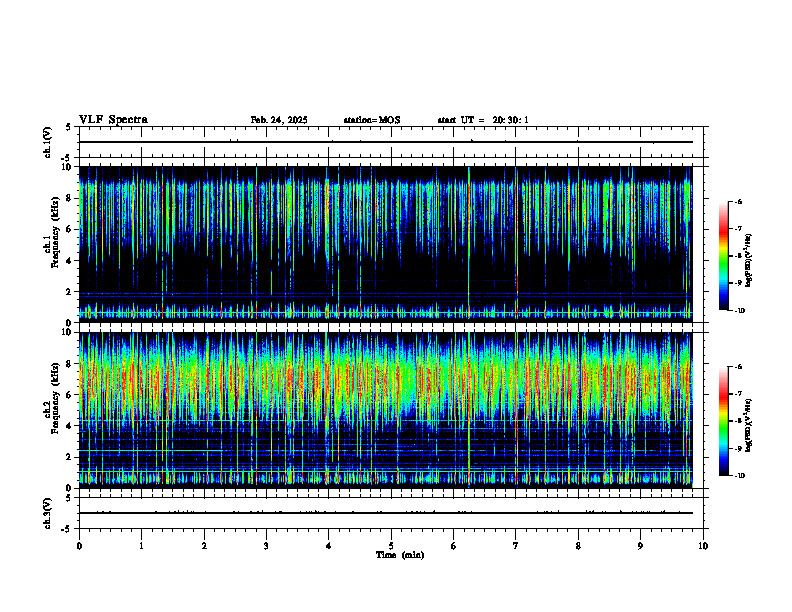Select the date text "Feb. 24, 2025"
The image size is (792, 612).
pos(279,120)
